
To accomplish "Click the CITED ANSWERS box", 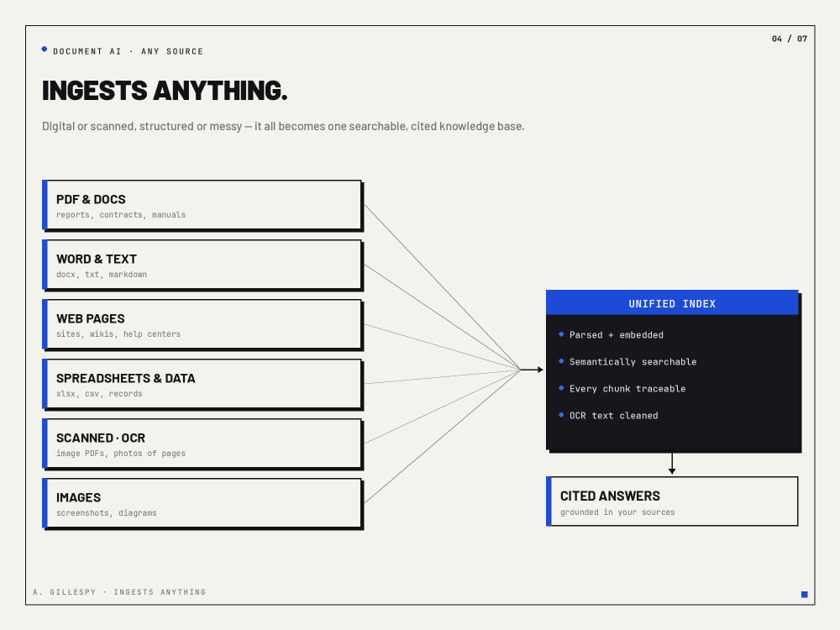I will click(x=672, y=501).
